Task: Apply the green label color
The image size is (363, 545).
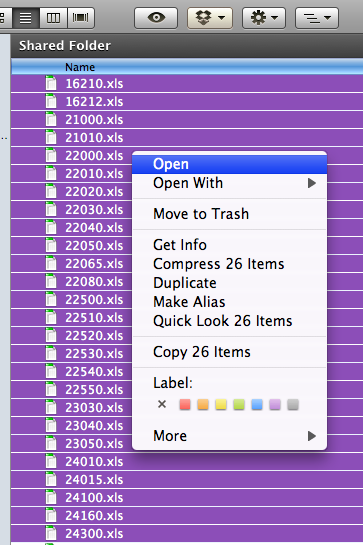Action: click(x=239, y=404)
